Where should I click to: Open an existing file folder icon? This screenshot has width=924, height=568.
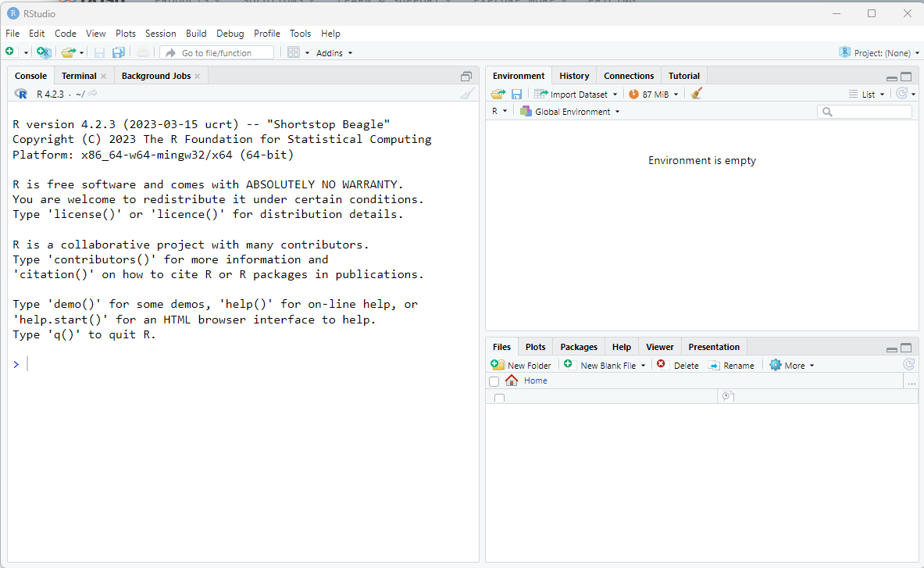click(69, 52)
